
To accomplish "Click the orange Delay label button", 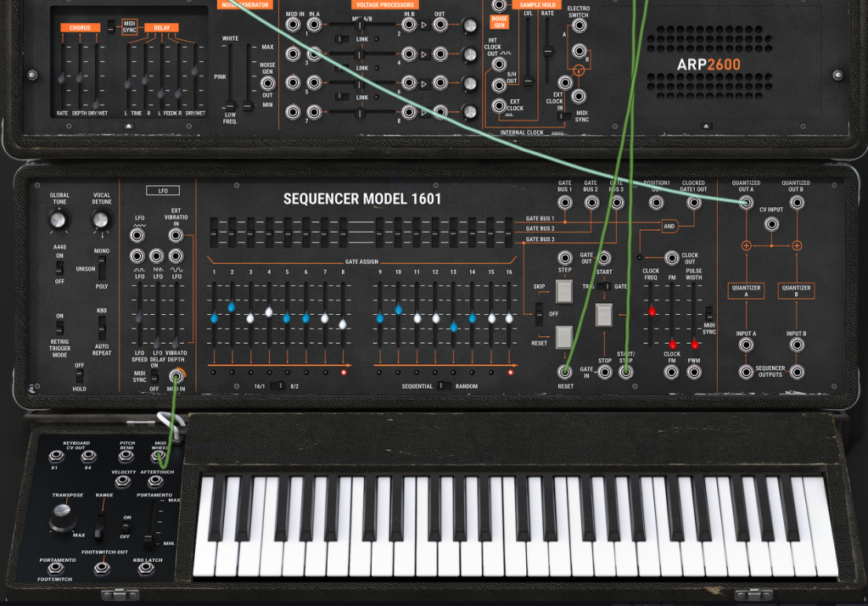I will (162, 27).
